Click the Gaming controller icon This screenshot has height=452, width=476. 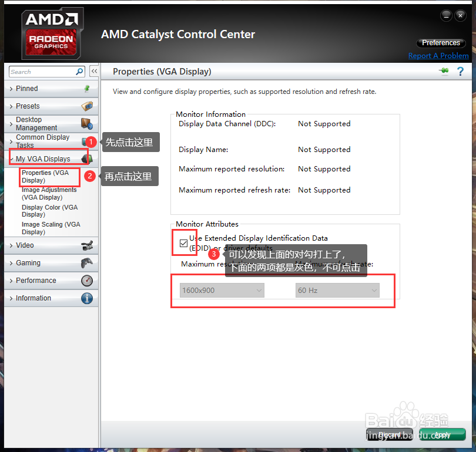87,263
